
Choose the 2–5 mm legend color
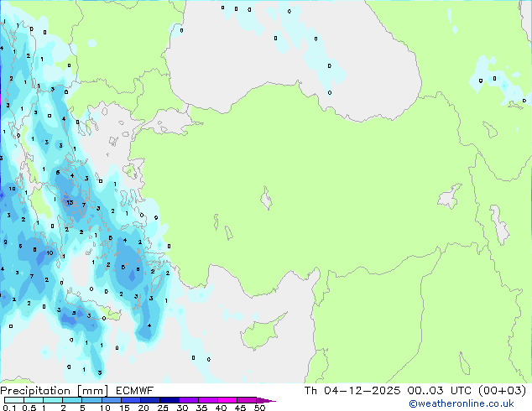coord(72,400)
